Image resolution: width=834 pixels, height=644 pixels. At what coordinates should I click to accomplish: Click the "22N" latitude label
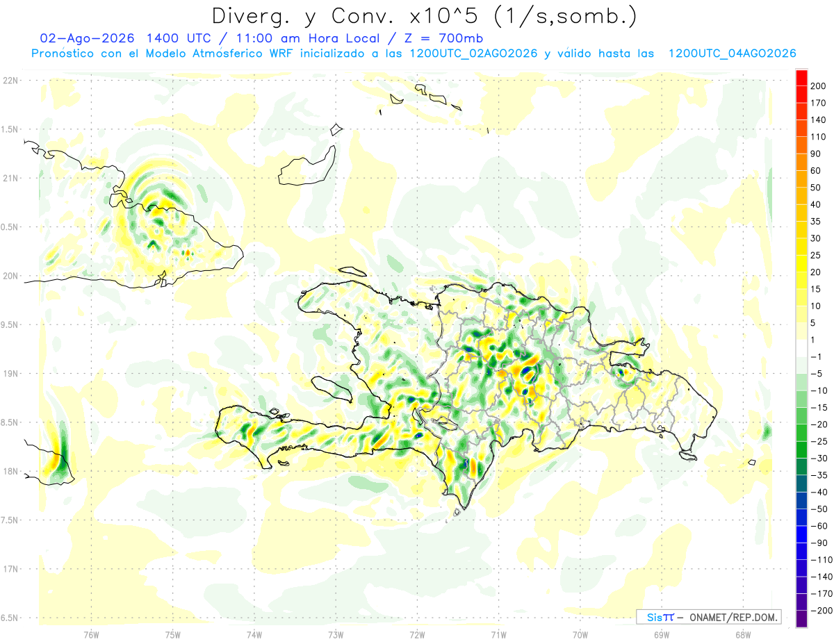click(10, 81)
